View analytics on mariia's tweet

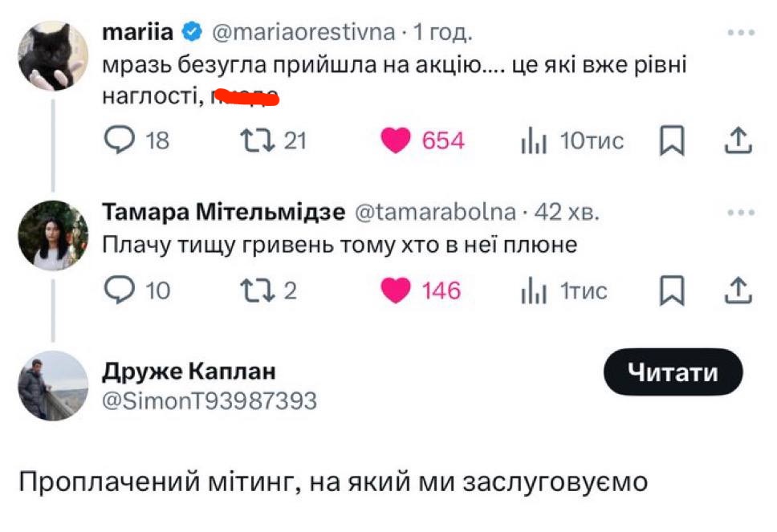pyautogui.click(x=534, y=142)
